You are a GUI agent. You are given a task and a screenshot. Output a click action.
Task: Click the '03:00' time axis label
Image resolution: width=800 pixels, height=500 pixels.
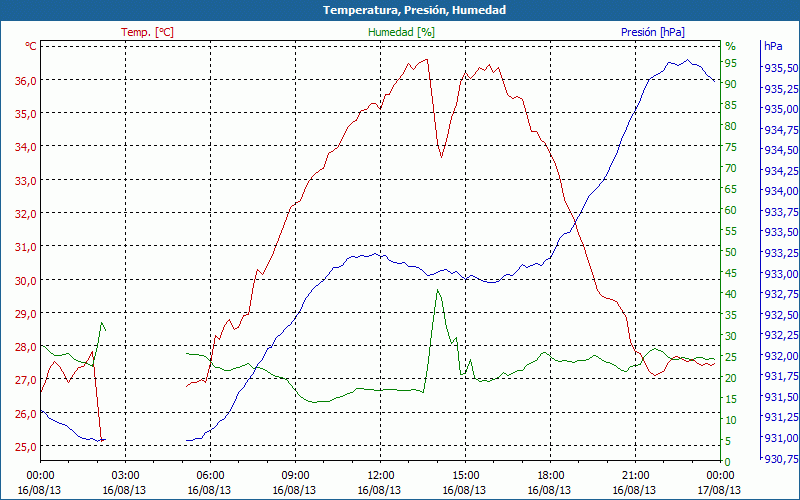pyautogui.click(x=125, y=476)
